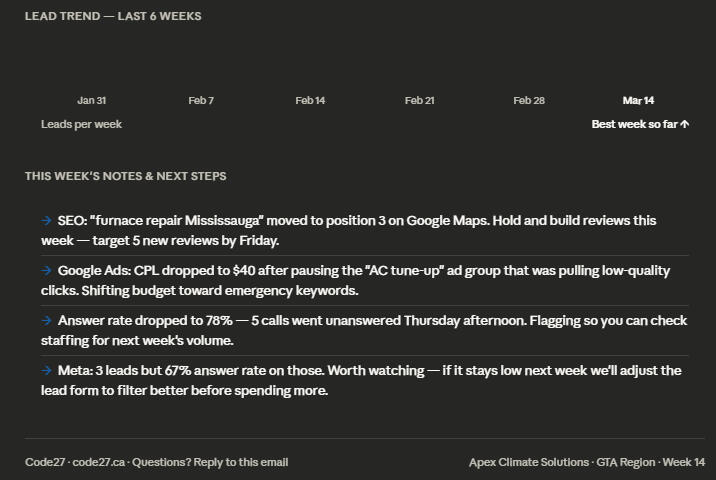Image resolution: width=716 pixels, height=480 pixels.
Task: Click the arrow icon before the SEO note
Action: pyautogui.click(x=46, y=220)
